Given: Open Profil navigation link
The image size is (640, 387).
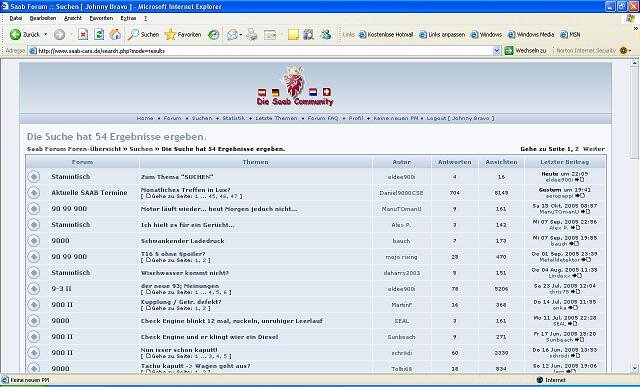Looking at the screenshot, I should 356,118.
